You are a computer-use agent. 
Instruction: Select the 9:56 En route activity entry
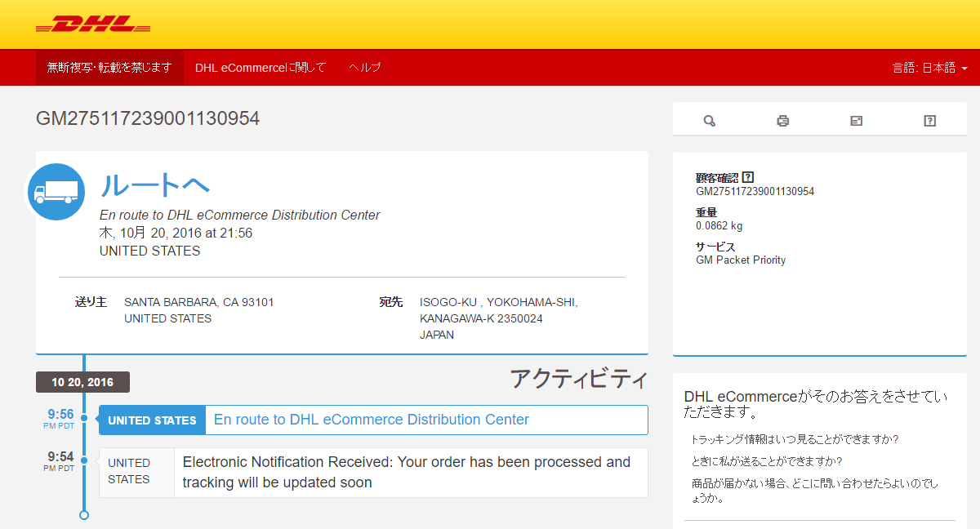click(373, 420)
